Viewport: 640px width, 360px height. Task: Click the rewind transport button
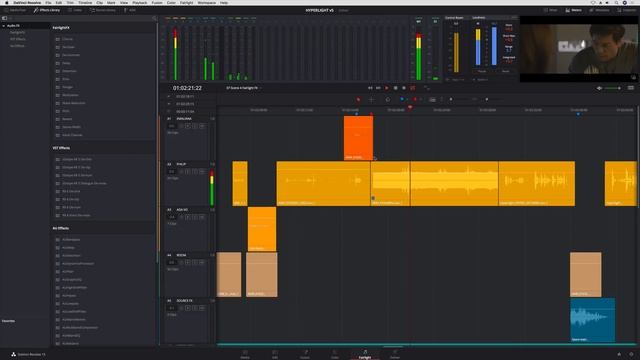pos(370,88)
